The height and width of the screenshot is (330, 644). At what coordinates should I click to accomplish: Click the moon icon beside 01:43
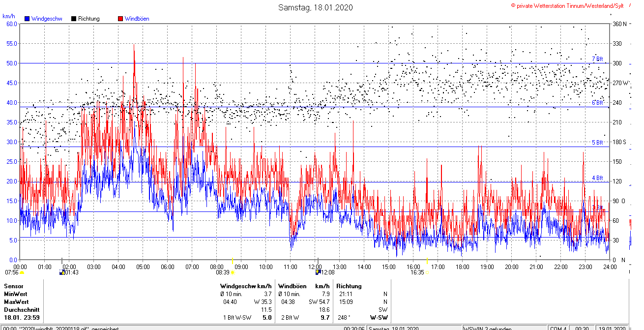point(61,272)
